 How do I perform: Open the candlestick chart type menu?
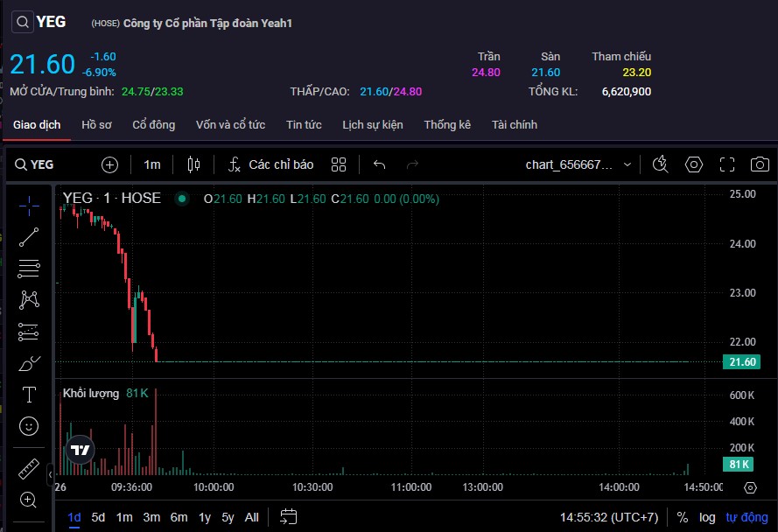193,164
